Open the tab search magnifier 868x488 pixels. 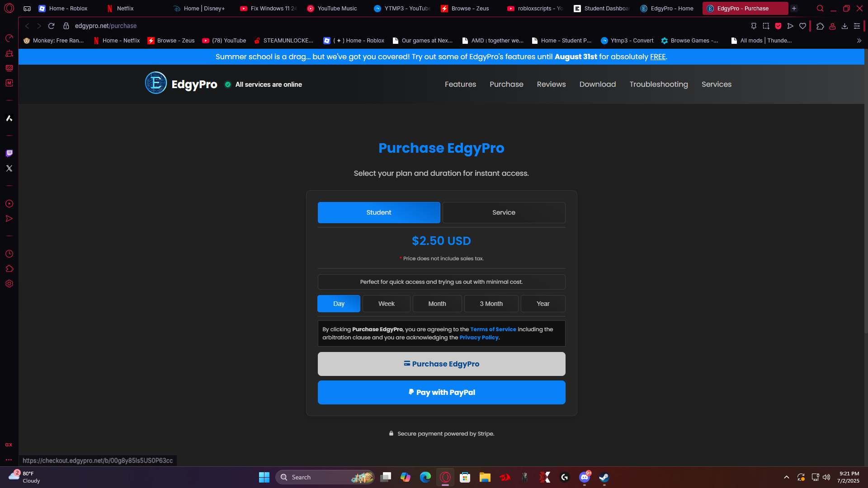pos(820,8)
